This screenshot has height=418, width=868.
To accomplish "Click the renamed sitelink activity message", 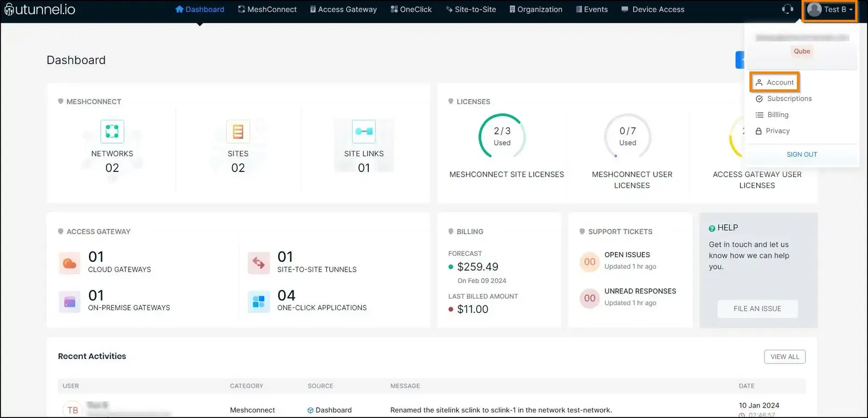I will click(501, 410).
